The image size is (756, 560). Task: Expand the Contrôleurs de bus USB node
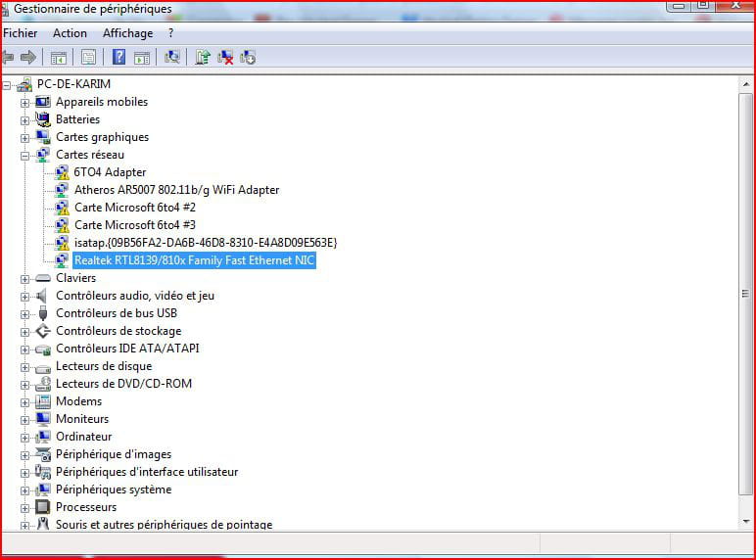pos(24,313)
